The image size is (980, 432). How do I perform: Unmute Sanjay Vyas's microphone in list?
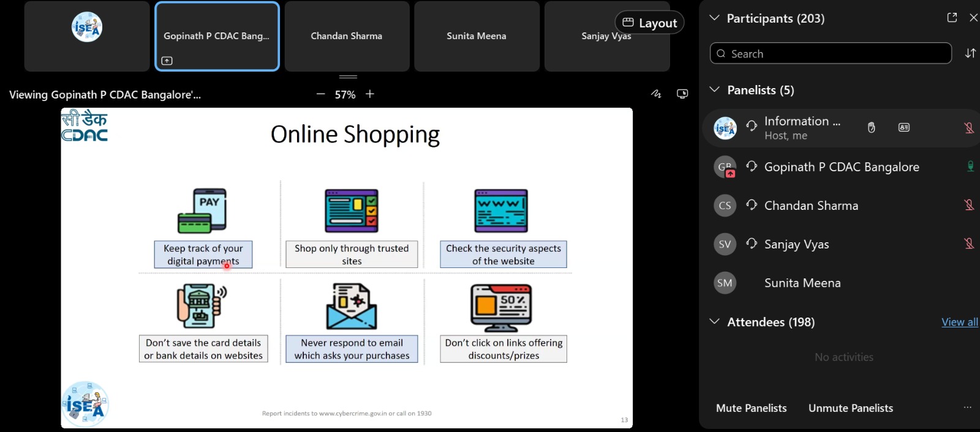(x=969, y=244)
